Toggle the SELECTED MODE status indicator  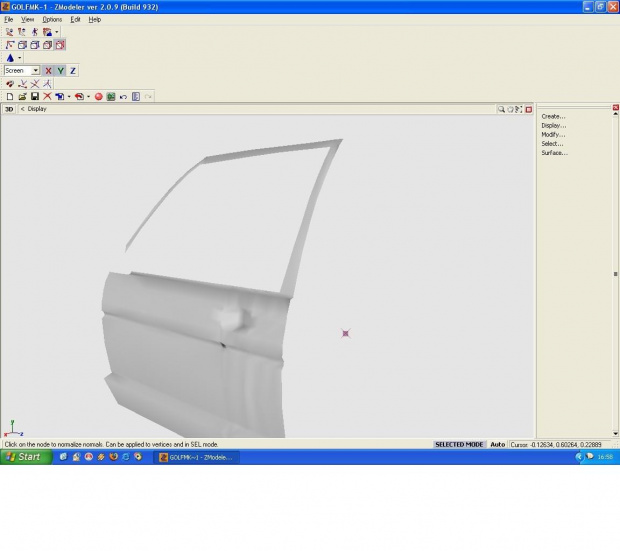pyautogui.click(x=458, y=444)
